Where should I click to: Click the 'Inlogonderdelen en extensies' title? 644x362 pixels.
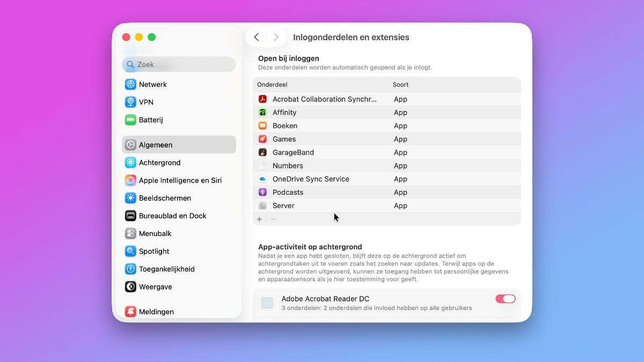coord(351,38)
